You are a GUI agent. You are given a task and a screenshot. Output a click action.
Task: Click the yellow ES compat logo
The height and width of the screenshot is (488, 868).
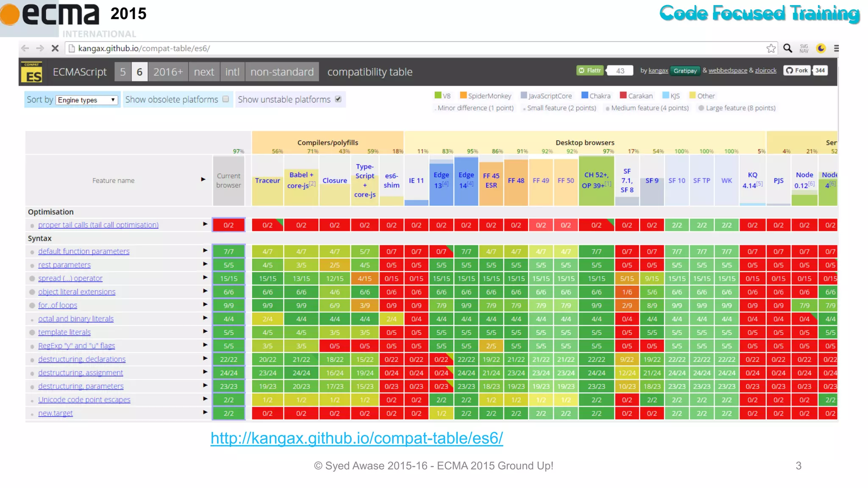[31, 72]
